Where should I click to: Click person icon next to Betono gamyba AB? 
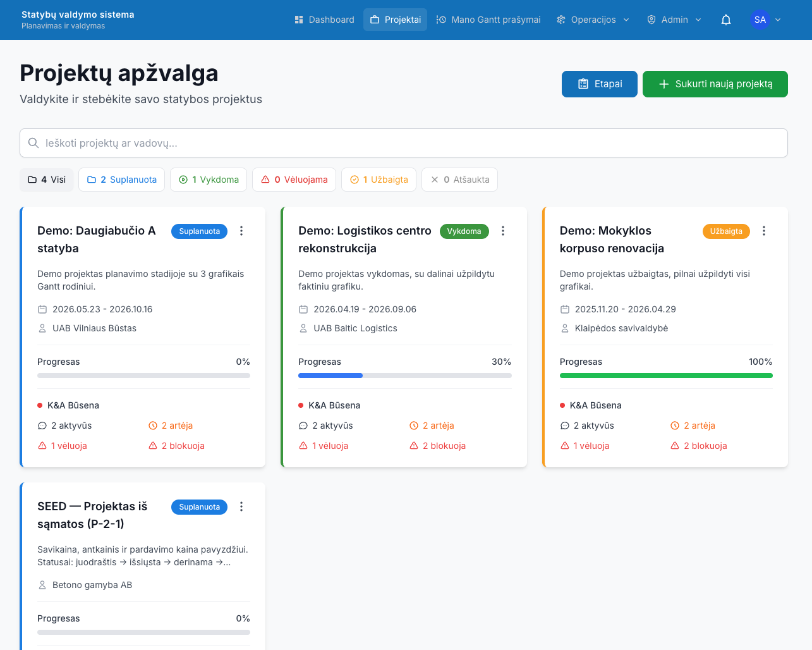(x=42, y=585)
